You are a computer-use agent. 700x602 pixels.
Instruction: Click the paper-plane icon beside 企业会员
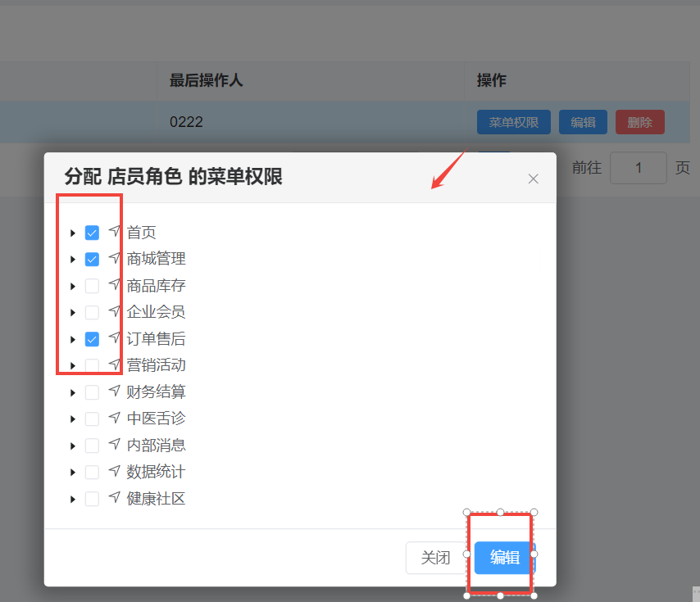[x=115, y=310]
